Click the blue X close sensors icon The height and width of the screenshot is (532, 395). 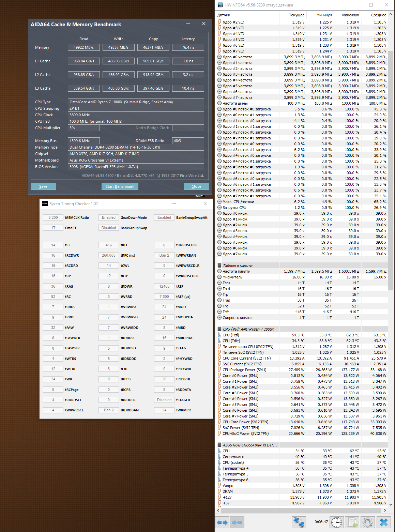[384, 522]
